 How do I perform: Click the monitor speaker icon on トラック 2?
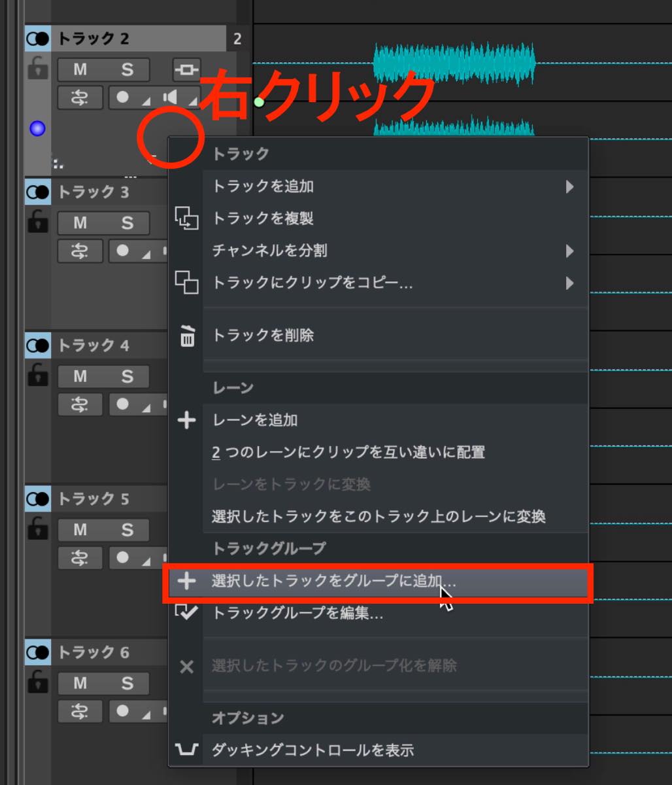point(171,97)
